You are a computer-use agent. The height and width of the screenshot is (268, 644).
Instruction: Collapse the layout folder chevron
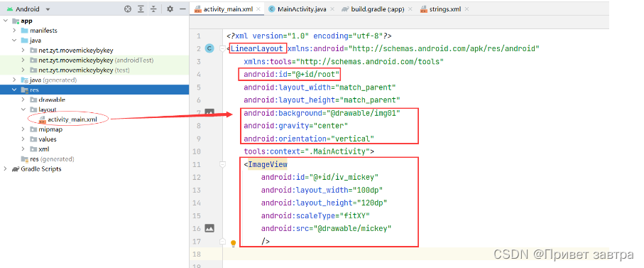(23, 109)
